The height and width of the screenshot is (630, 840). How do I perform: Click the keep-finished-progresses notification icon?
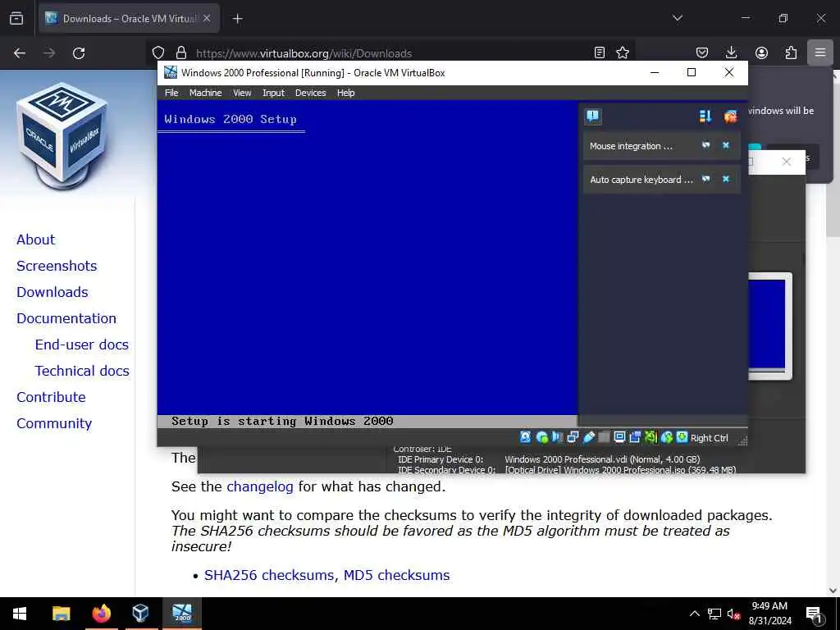point(730,116)
